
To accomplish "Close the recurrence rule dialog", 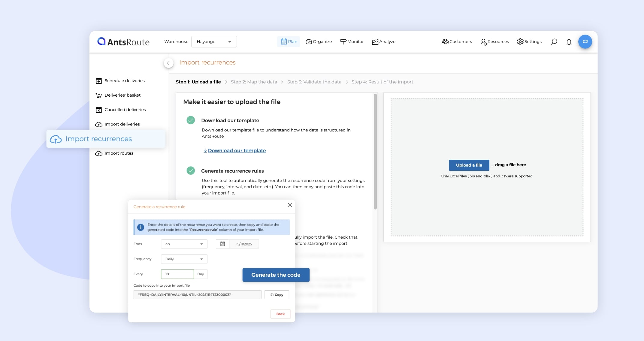I will 289,205.
